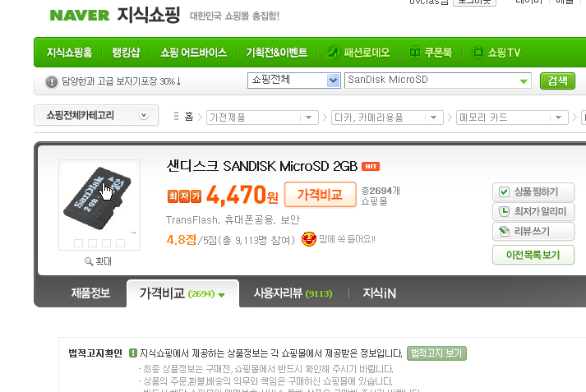Click the SanDisk MicroSD card product thumbnail

[x=98, y=198]
